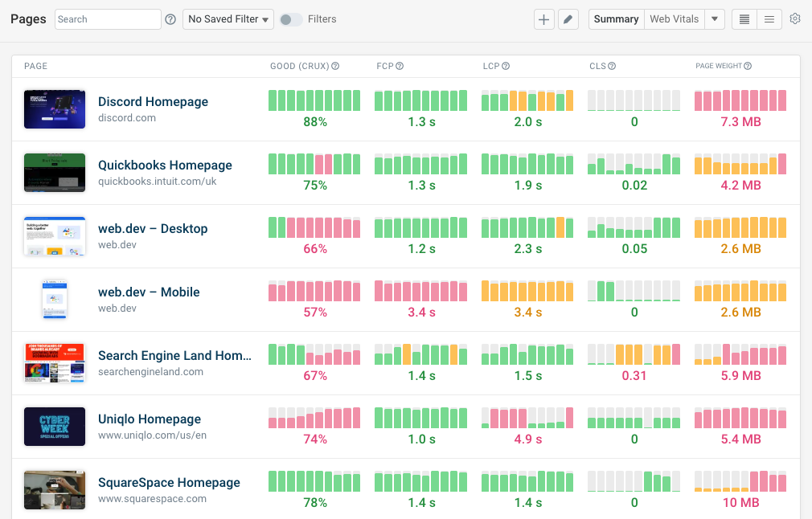Open the Discord Homepage link
This screenshot has height=519, width=812.
tap(153, 101)
